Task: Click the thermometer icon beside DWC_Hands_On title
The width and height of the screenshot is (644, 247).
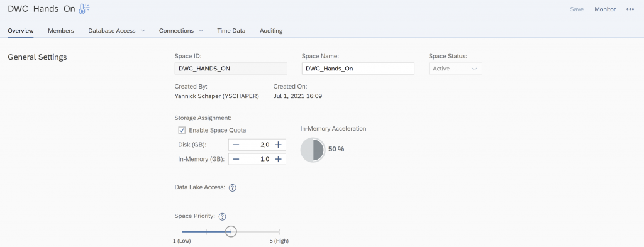Action: 84,9
